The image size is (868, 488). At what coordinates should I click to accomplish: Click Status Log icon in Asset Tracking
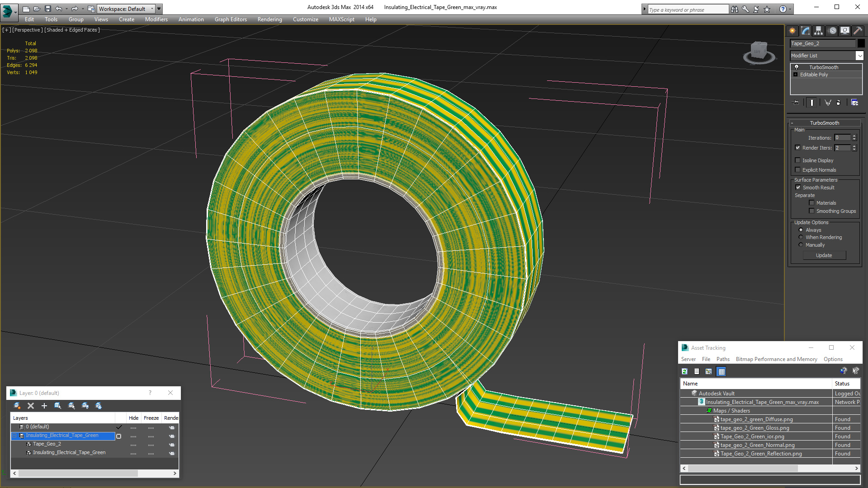click(697, 371)
